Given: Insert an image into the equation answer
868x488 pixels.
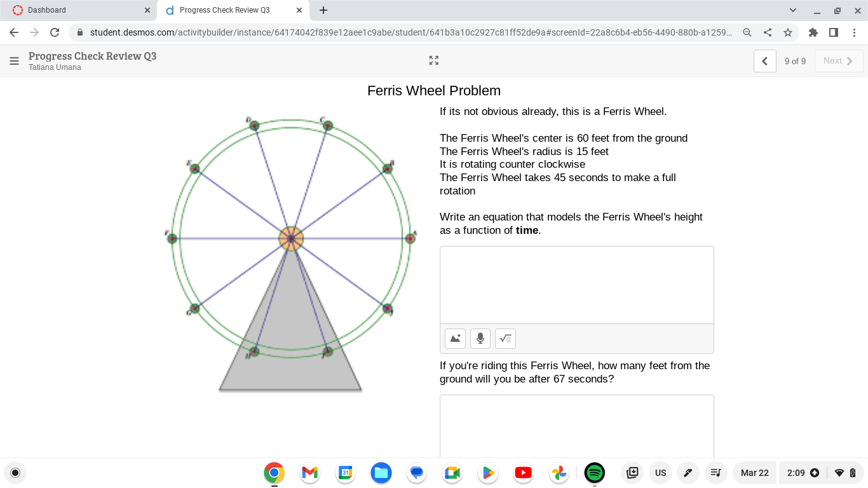Looking at the screenshot, I should click(456, 339).
